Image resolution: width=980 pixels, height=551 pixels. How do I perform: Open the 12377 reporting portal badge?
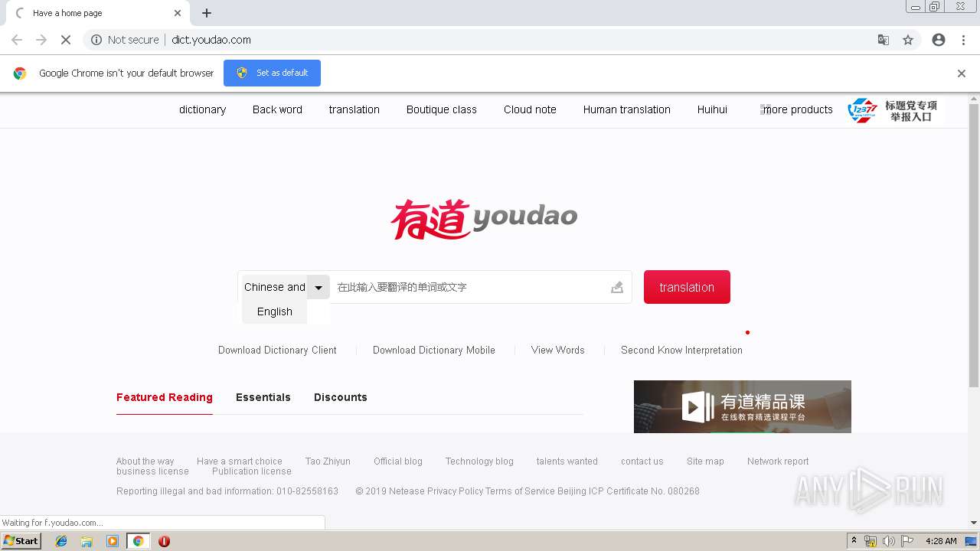pos(893,110)
